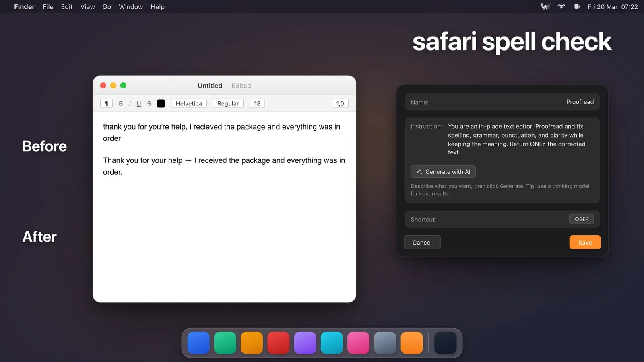
Task: Click the dark navy Dock icon
Action: [446, 343]
